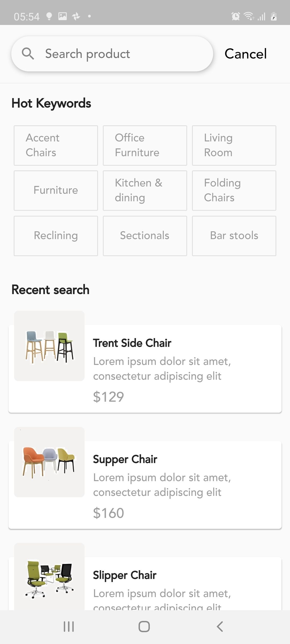This screenshot has height=644, width=290.
Task: Open the Trent Side Chair thumbnail
Action: 49,346
